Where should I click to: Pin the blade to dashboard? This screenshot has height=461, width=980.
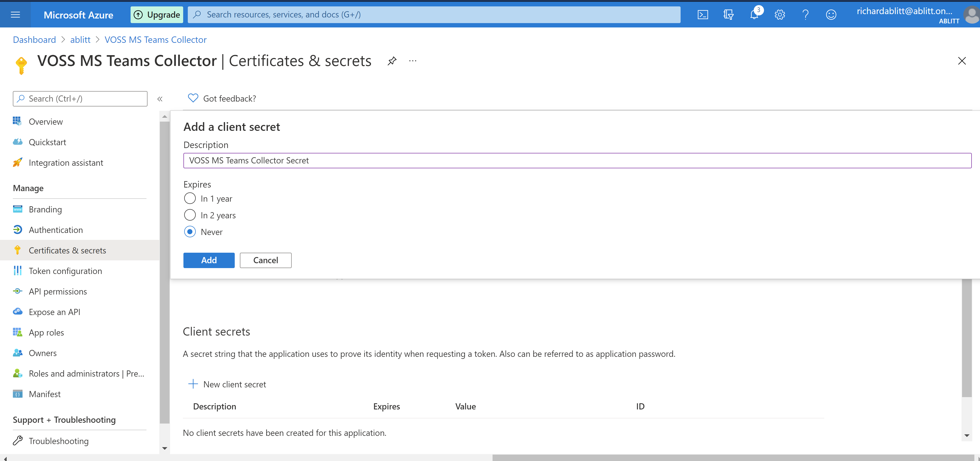[x=392, y=61]
